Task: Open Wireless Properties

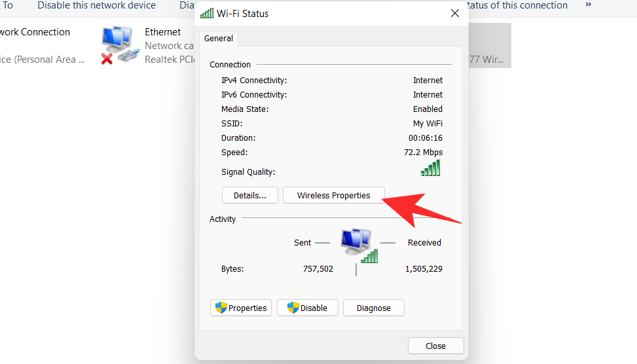Action: pyautogui.click(x=333, y=195)
